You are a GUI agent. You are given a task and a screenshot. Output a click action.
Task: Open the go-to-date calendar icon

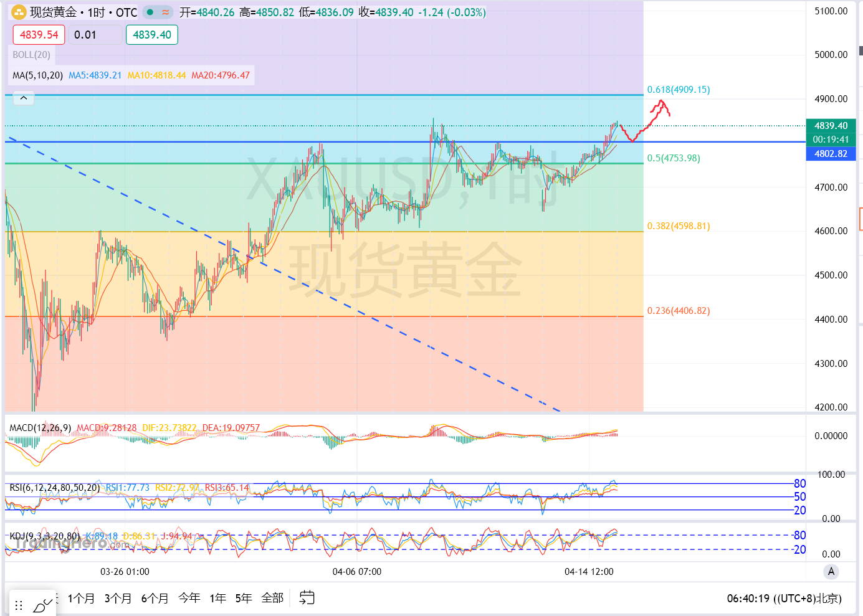307,598
